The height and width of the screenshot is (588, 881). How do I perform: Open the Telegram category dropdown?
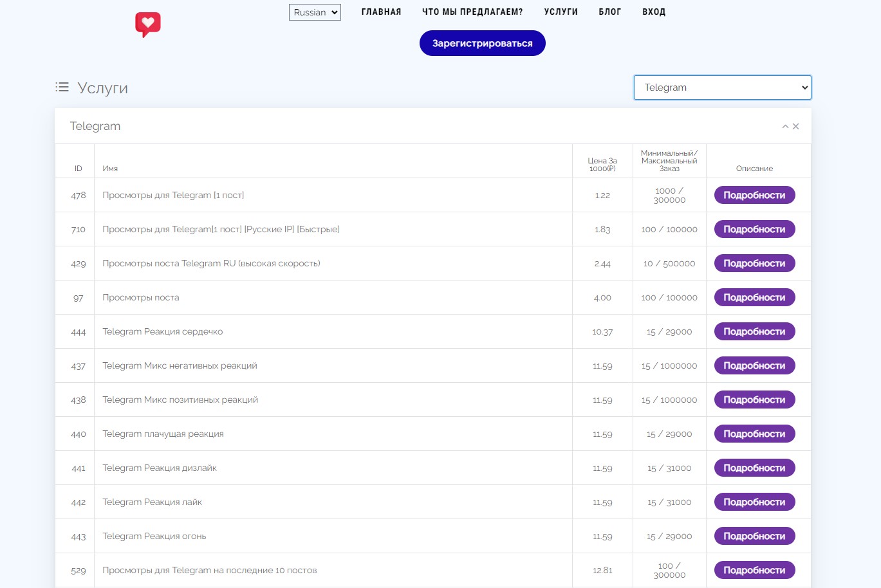pos(722,87)
